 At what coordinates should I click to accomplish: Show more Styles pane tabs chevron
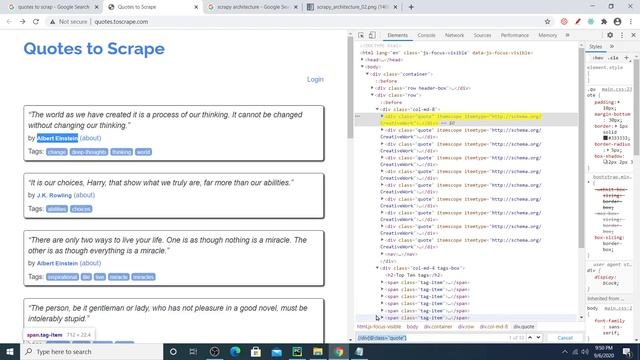pos(612,47)
